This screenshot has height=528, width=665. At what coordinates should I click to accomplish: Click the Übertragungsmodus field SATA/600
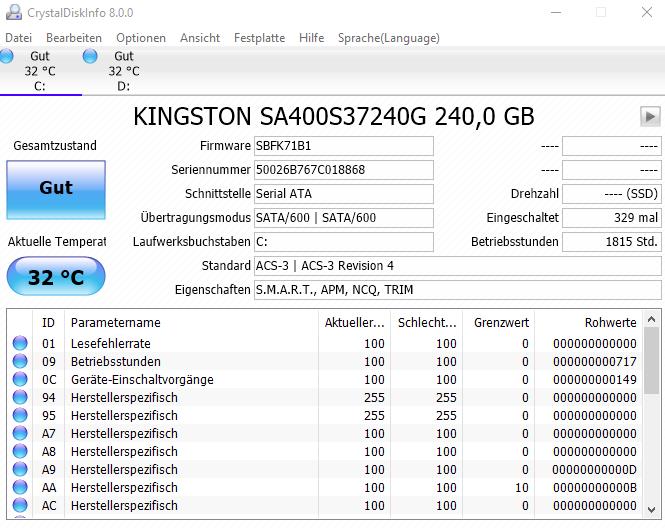tap(344, 218)
